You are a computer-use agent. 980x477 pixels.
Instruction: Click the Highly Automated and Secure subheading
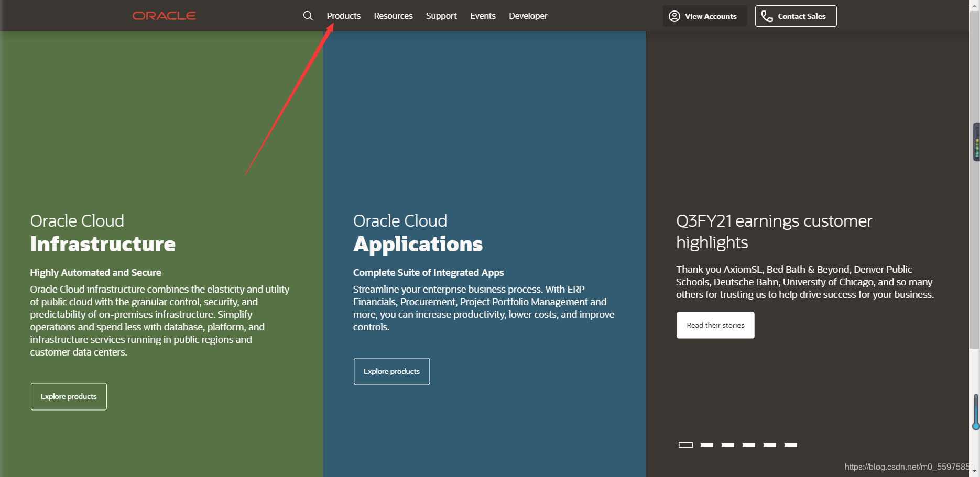click(95, 273)
